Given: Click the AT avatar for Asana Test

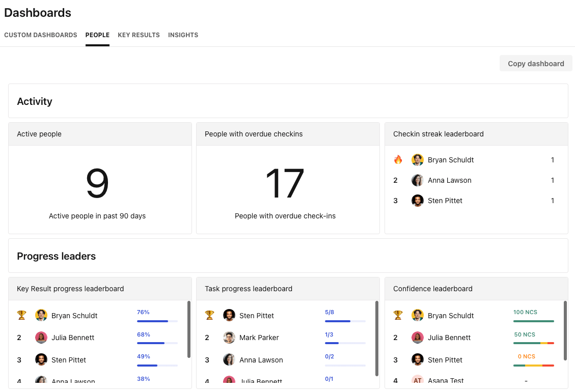Looking at the screenshot, I should click(x=417, y=380).
